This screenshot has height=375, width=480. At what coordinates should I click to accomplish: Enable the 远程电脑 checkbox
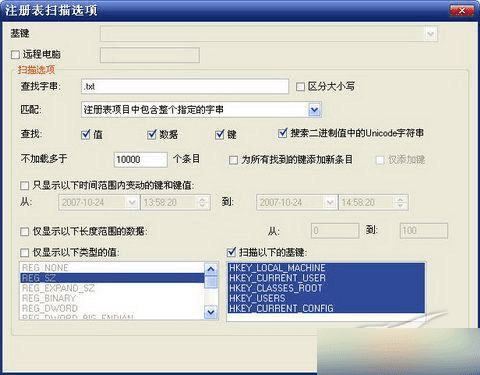pyautogui.click(x=15, y=54)
